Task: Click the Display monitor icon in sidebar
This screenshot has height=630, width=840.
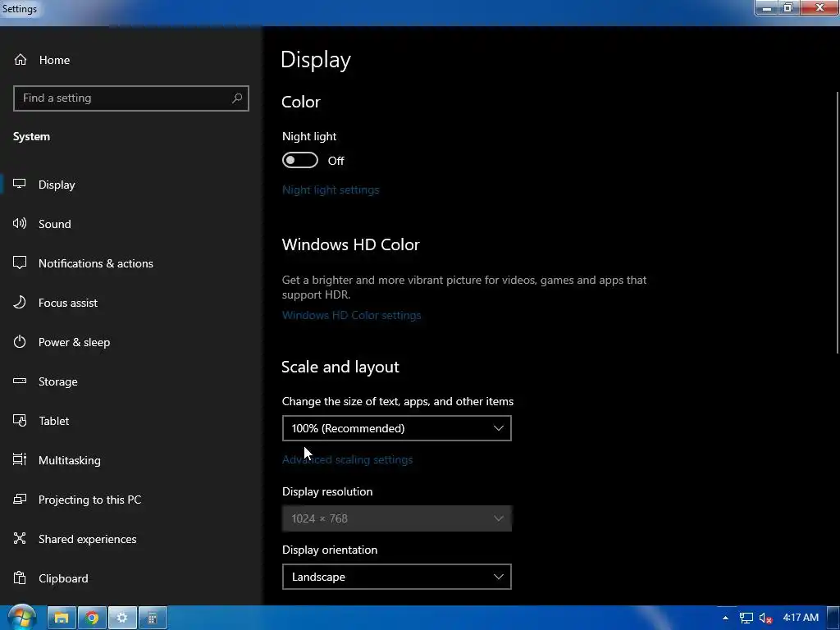Action: pyautogui.click(x=20, y=184)
